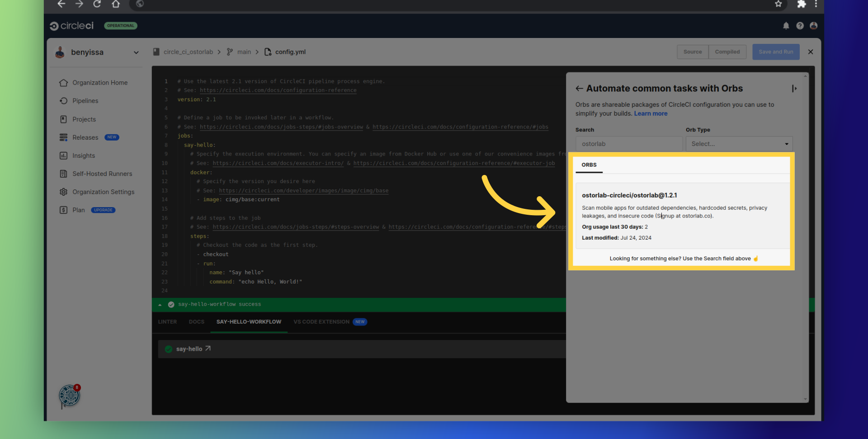Click the notifications bell icon
The width and height of the screenshot is (868, 439).
click(x=786, y=26)
